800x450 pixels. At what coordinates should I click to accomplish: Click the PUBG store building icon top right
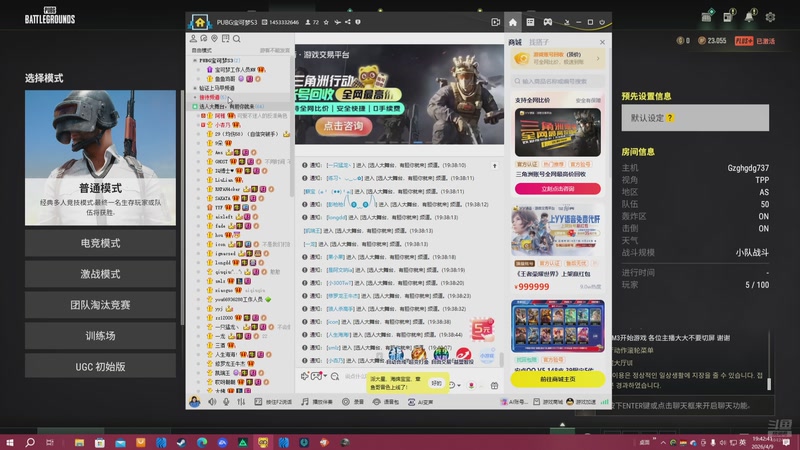pyautogui.click(x=707, y=17)
